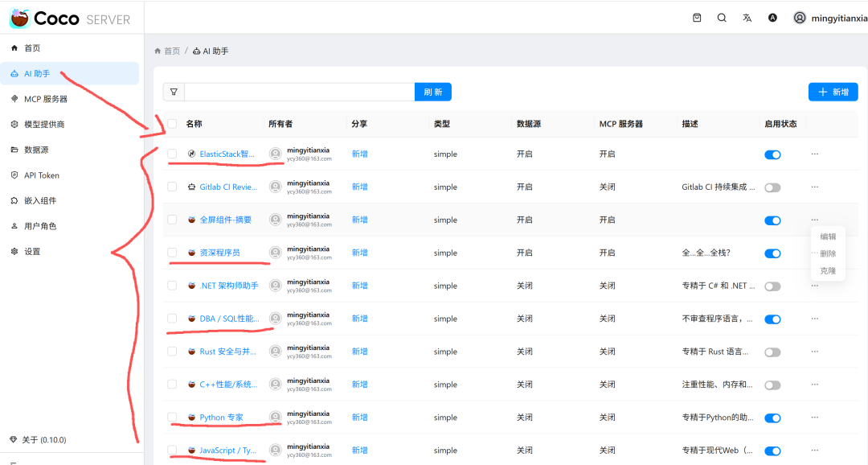Expand the ellipsis menu for Gitlab CI row

tap(814, 187)
